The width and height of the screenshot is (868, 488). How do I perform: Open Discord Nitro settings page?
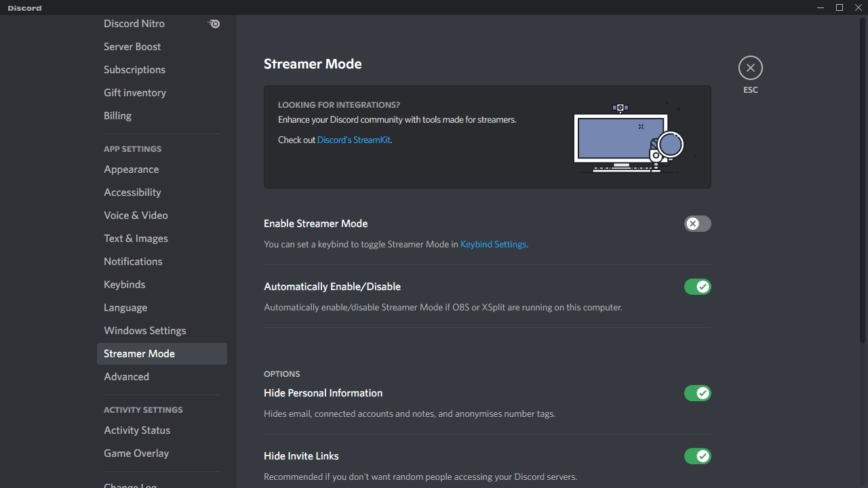pos(161,24)
